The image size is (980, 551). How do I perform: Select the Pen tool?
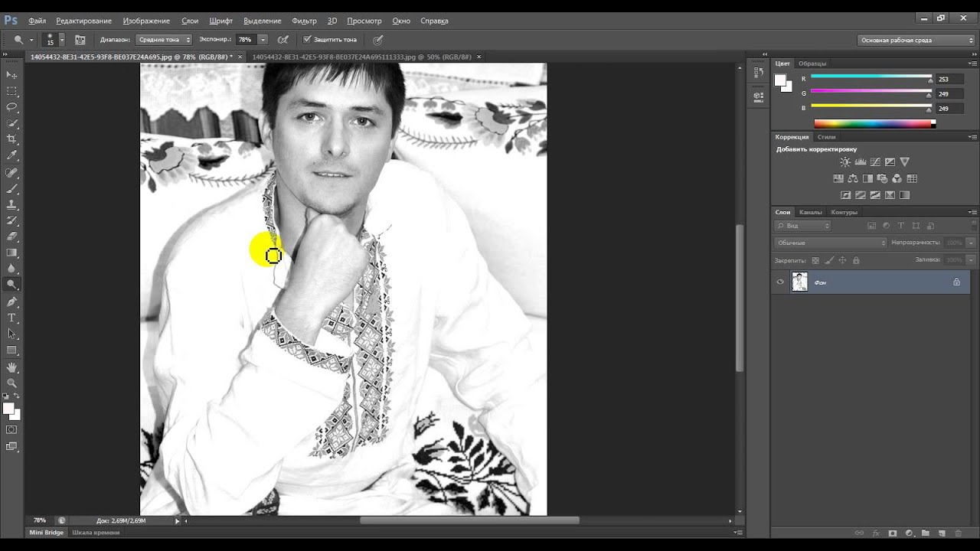tap(11, 302)
